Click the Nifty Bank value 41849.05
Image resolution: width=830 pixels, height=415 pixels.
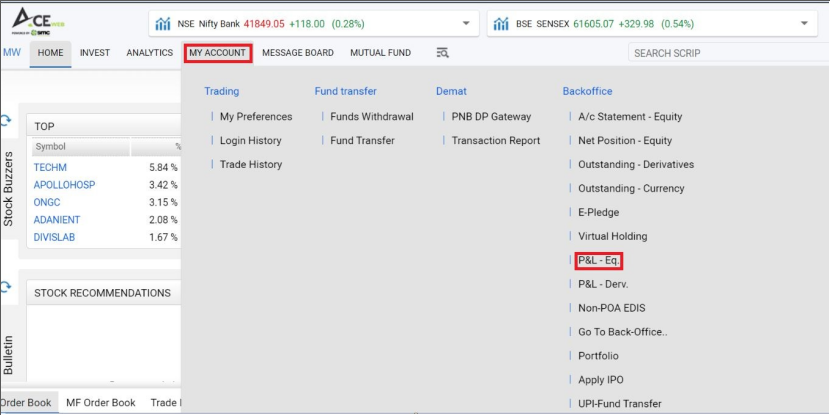(264, 24)
